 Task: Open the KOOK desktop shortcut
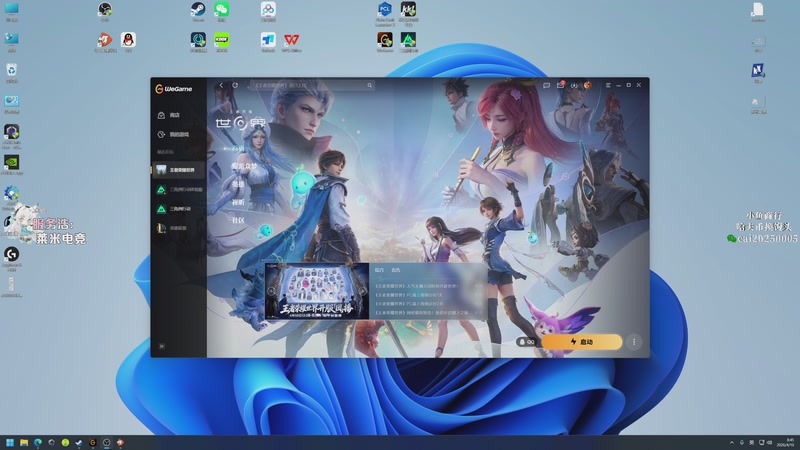[x=221, y=40]
